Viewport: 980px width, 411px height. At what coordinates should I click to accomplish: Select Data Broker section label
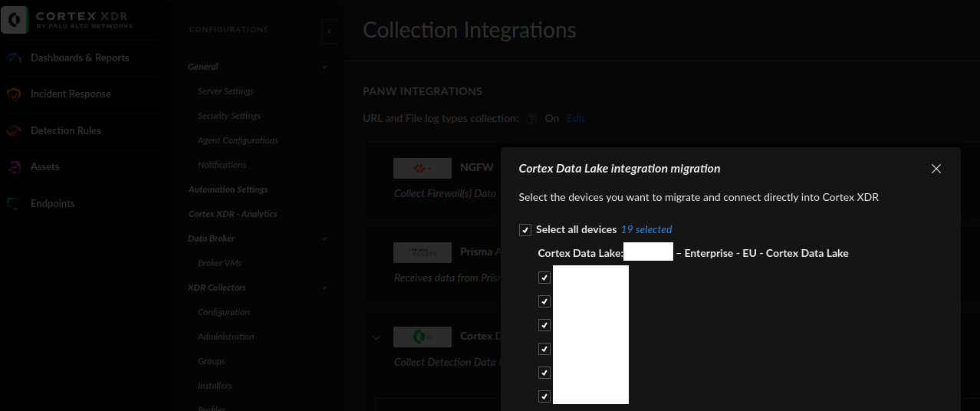(212, 238)
